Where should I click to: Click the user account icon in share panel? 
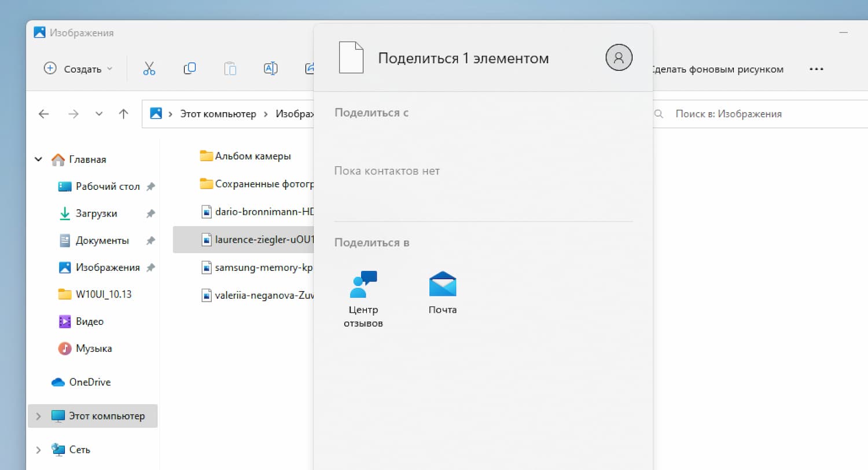(x=619, y=57)
